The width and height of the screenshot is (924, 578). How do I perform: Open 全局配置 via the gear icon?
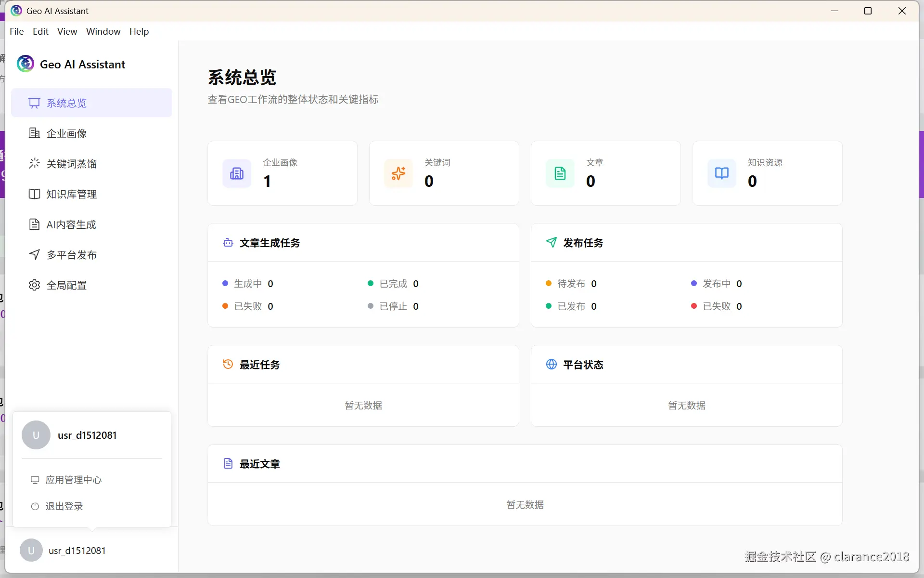34,285
